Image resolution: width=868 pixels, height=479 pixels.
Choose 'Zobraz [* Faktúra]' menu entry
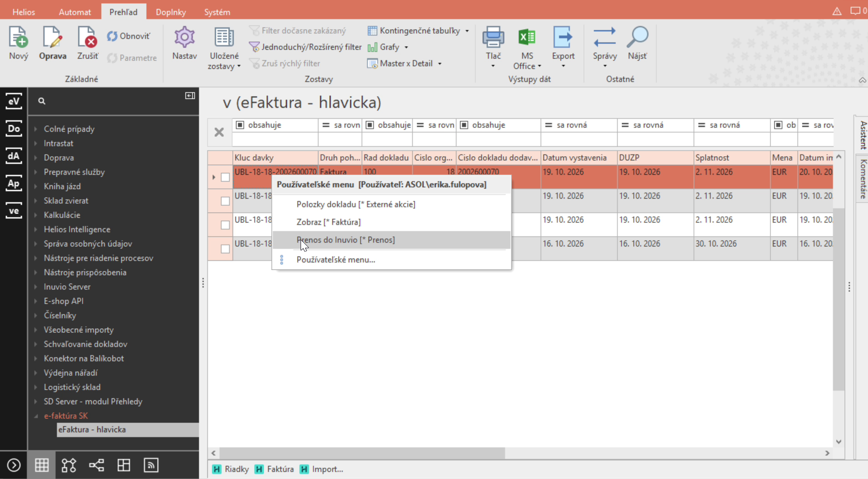(x=391, y=222)
